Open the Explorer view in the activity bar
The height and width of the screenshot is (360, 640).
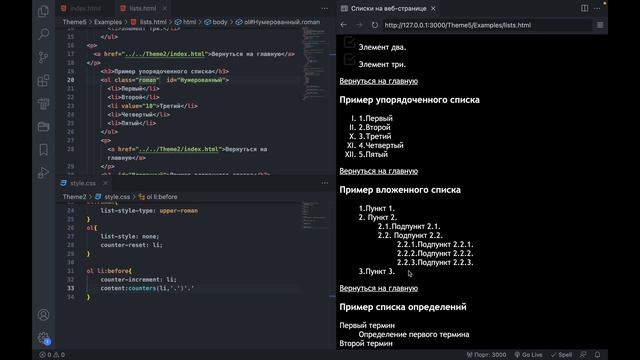pyautogui.click(x=43, y=11)
